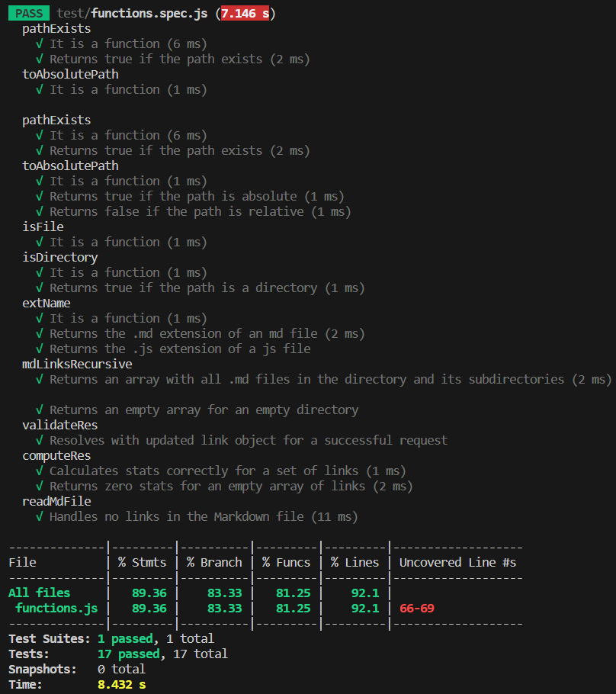Click the readMdFile suite heading
This screenshot has height=694, width=616.
click(56, 502)
